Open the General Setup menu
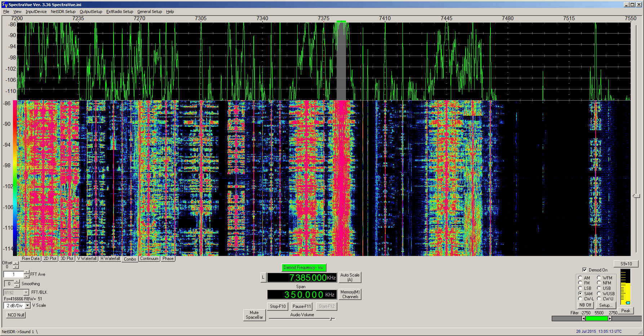Screen dimensions: 644x336 point(150,12)
